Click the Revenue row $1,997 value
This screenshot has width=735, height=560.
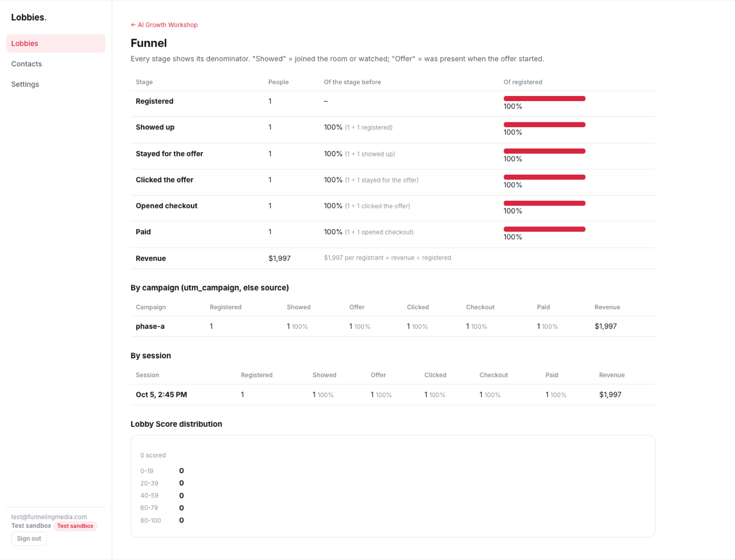(280, 258)
